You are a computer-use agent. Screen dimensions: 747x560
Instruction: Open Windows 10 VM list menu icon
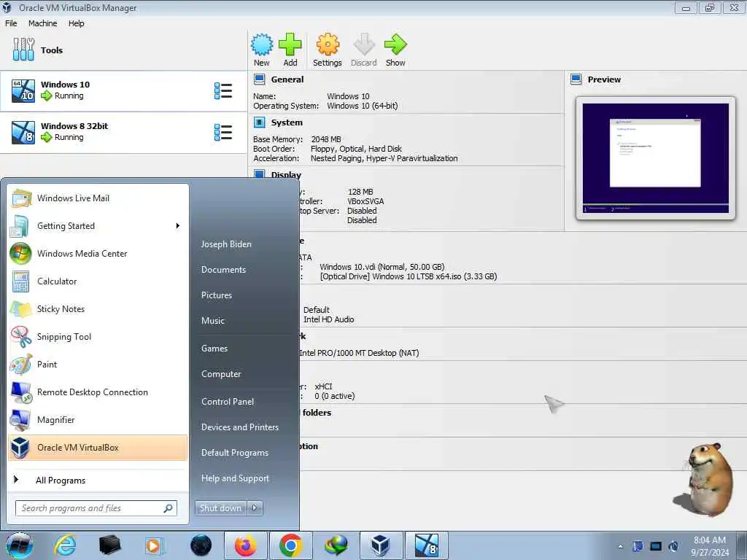pyautogui.click(x=223, y=91)
